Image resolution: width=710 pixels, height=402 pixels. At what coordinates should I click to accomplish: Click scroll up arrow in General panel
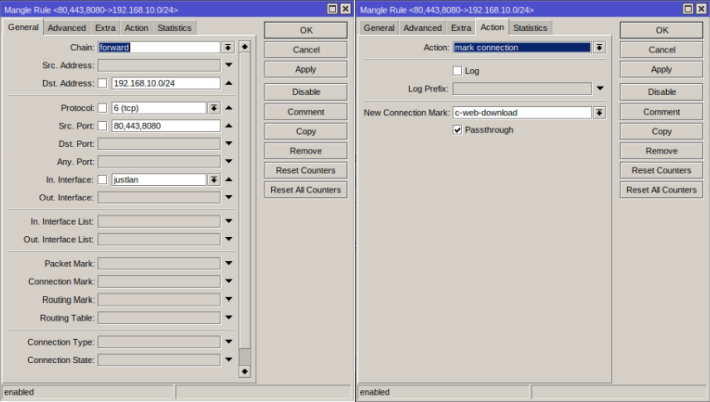tap(245, 47)
